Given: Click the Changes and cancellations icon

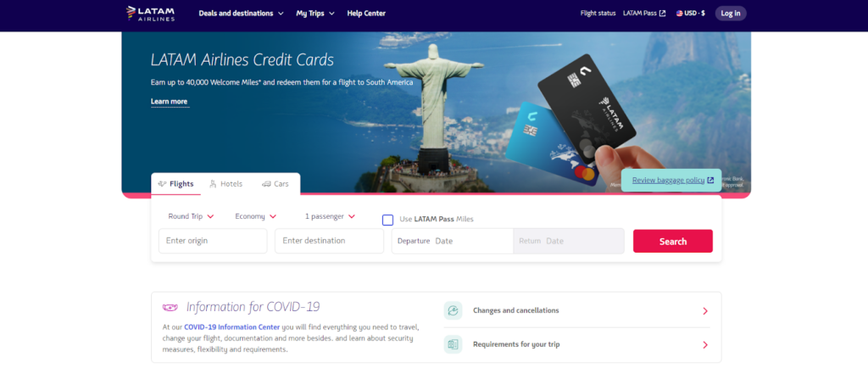Looking at the screenshot, I should coord(453,310).
